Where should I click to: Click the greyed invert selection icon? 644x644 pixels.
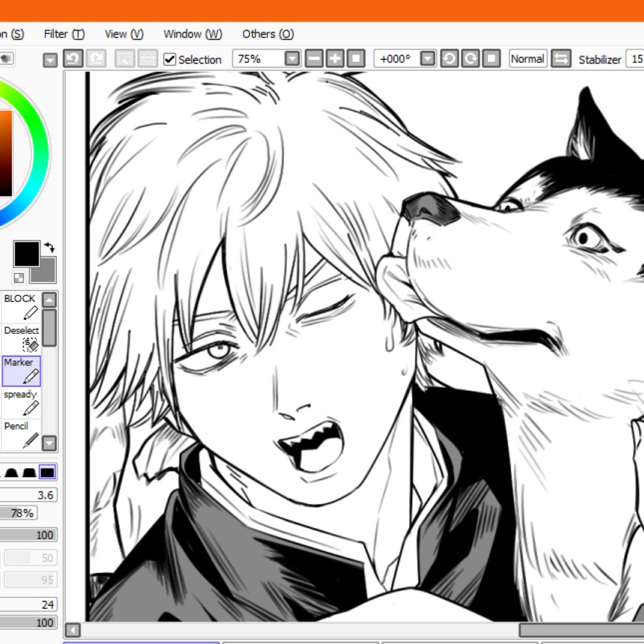click(x=147, y=58)
